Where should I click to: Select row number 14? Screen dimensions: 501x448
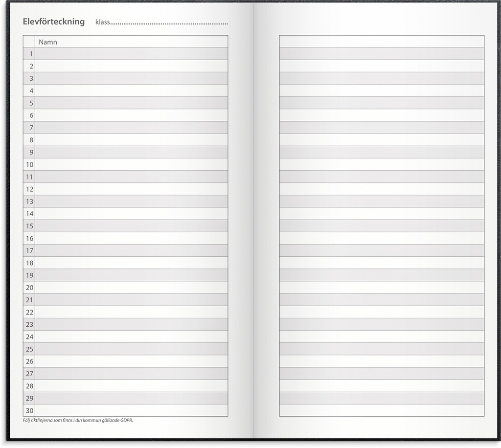[125, 214]
